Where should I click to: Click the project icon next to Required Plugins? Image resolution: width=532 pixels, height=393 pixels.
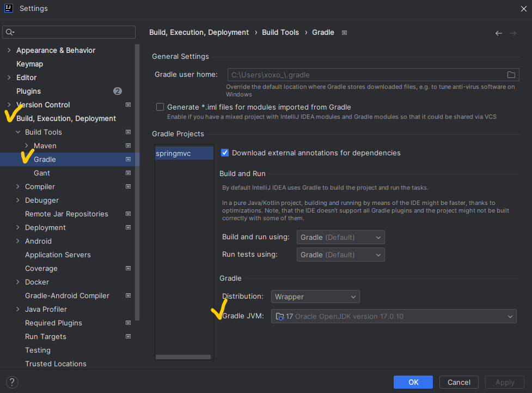tap(129, 323)
